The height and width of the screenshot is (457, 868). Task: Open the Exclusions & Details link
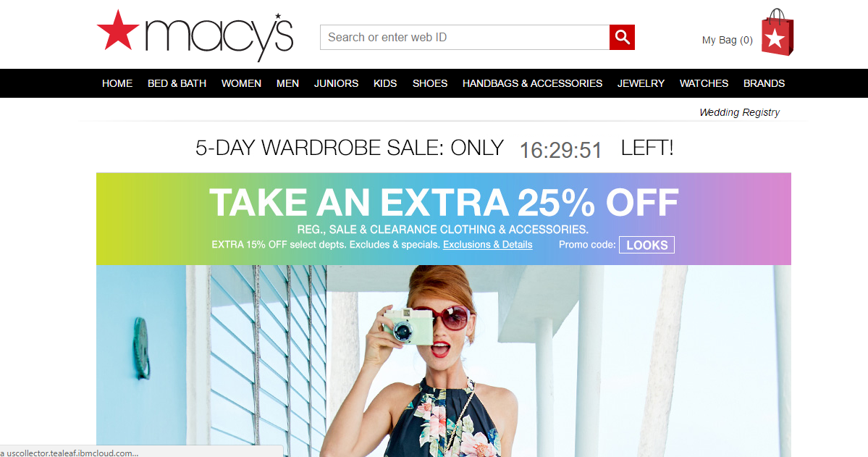coord(488,244)
